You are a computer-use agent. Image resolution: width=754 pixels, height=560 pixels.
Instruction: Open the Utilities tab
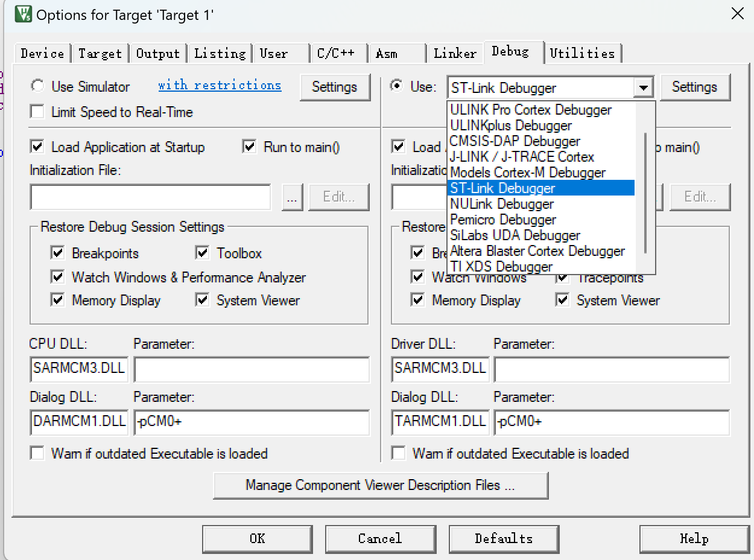pyautogui.click(x=582, y=53)
